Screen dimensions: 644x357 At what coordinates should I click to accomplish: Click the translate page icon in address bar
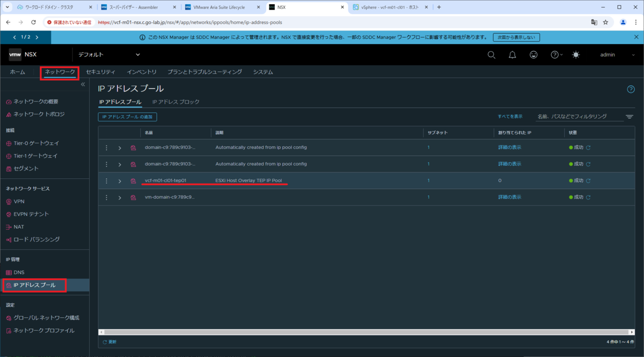pyautogui.click(x=594, y=23)
